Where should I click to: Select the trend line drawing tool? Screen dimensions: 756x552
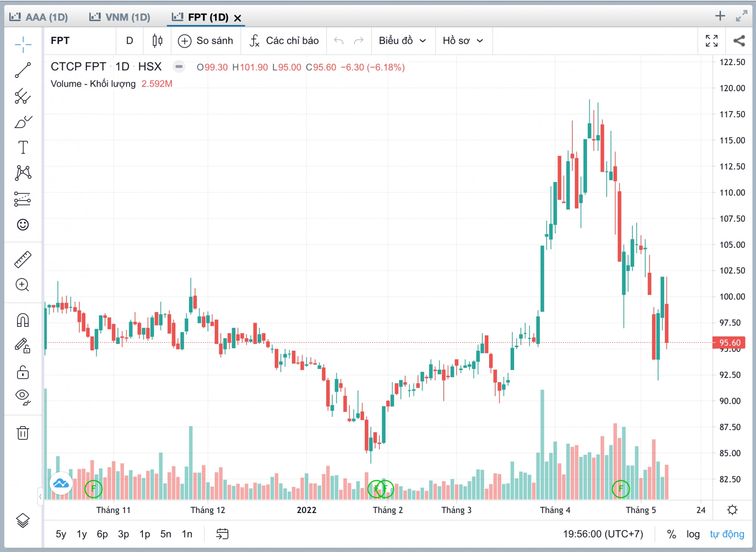pyautogui.click(x=23, y=70)
